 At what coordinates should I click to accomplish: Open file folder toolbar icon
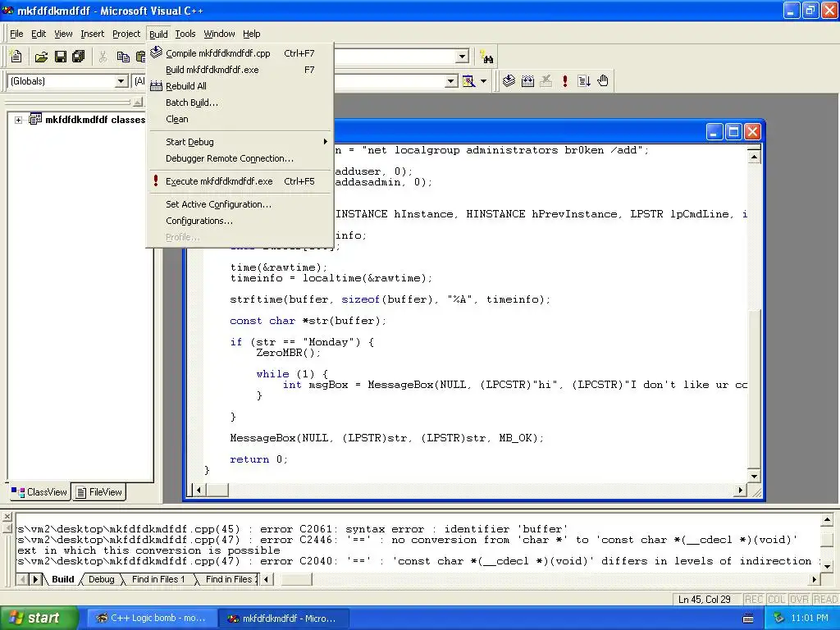pos(41,57)
